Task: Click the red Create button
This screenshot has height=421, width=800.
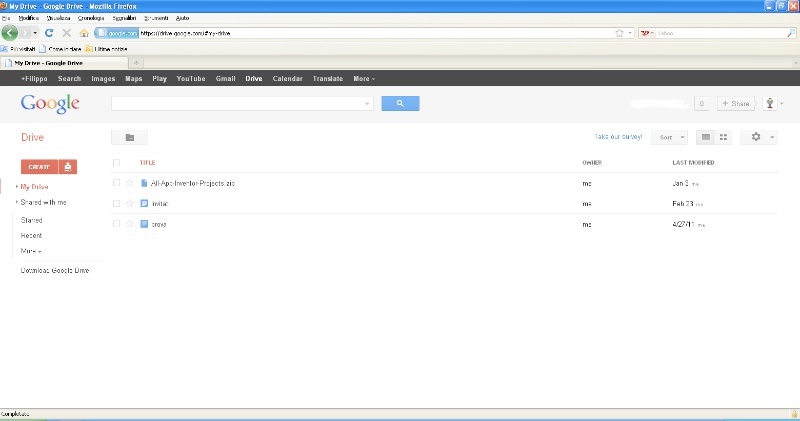Action: pos(39,167)
